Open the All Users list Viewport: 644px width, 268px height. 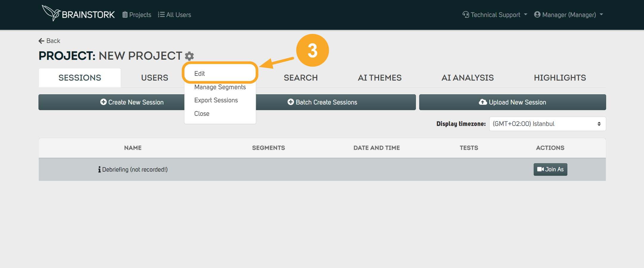coord(175,15)
